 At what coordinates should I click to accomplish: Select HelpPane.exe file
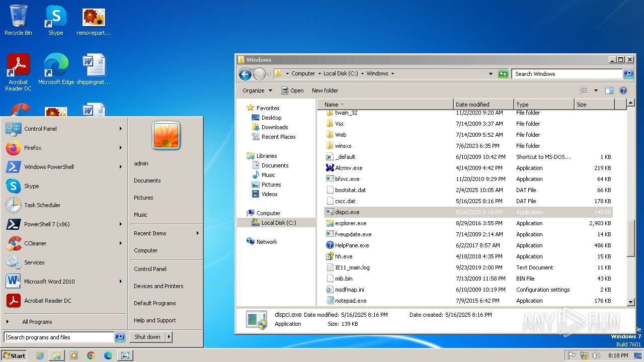pos(352,245)
